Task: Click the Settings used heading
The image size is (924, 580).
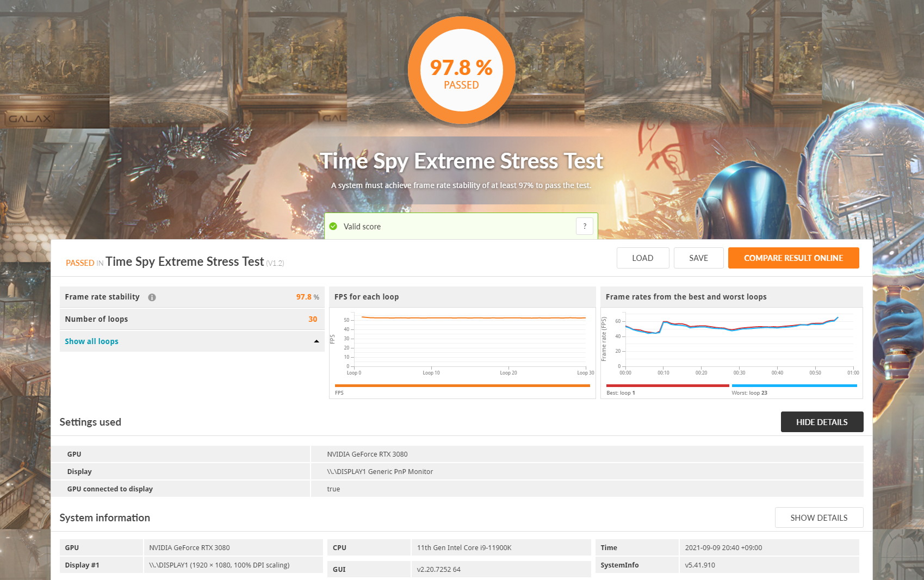Action: (x=90, y=422)
